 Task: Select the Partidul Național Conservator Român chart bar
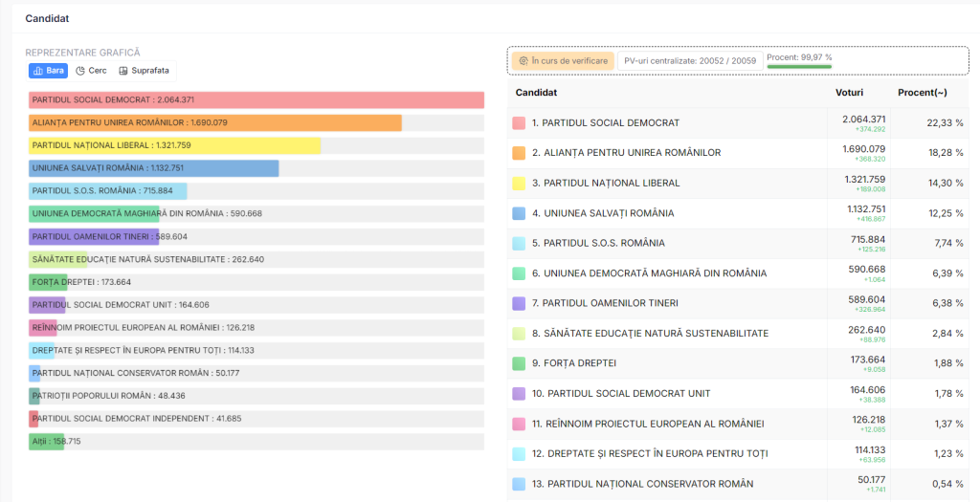point(34,373)
